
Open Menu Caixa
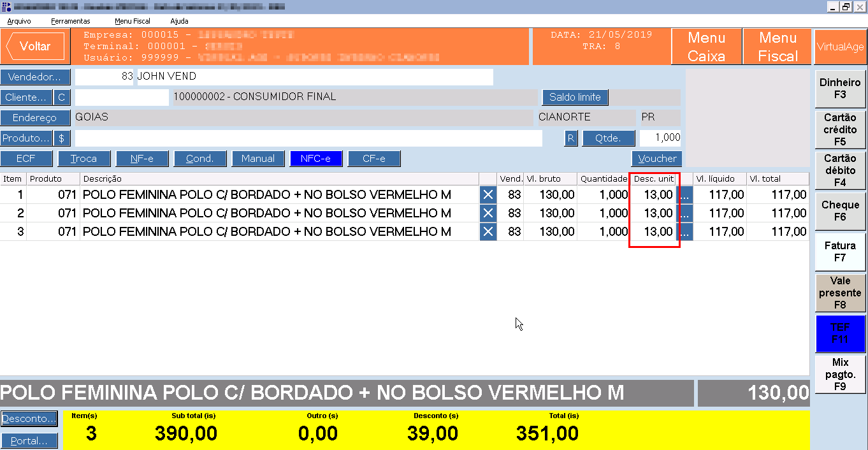tap(706, 47)
